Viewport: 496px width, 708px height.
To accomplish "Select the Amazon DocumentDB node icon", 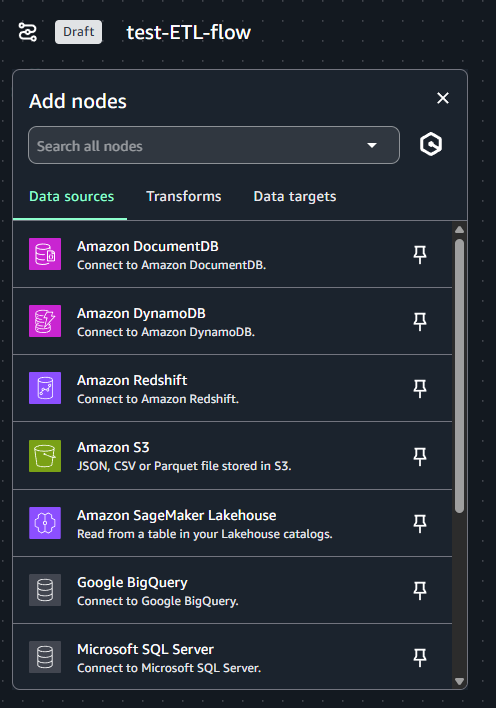I will (x=45, y=254).
